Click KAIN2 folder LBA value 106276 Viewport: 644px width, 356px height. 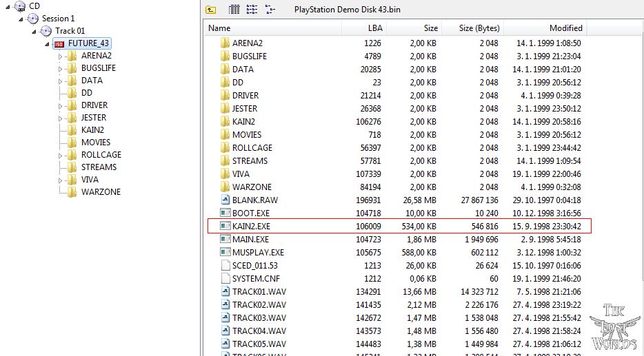coord(368,122)
